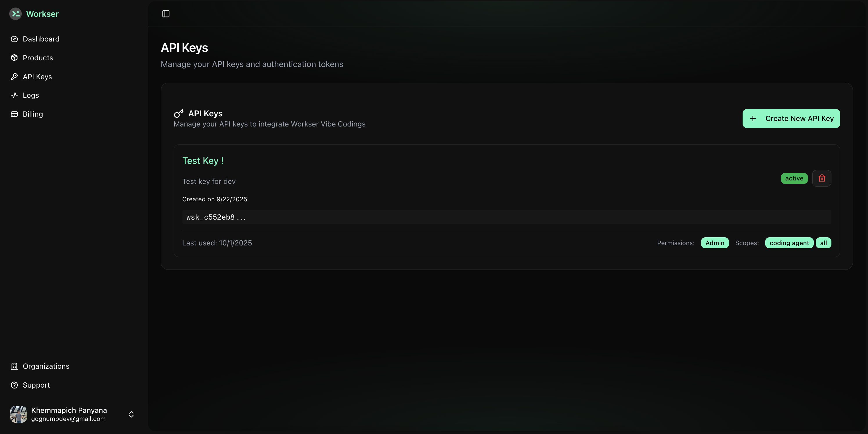The image size is (868, 434).
Task: Open the Test Key ! link
Action: tap(203, 161)
